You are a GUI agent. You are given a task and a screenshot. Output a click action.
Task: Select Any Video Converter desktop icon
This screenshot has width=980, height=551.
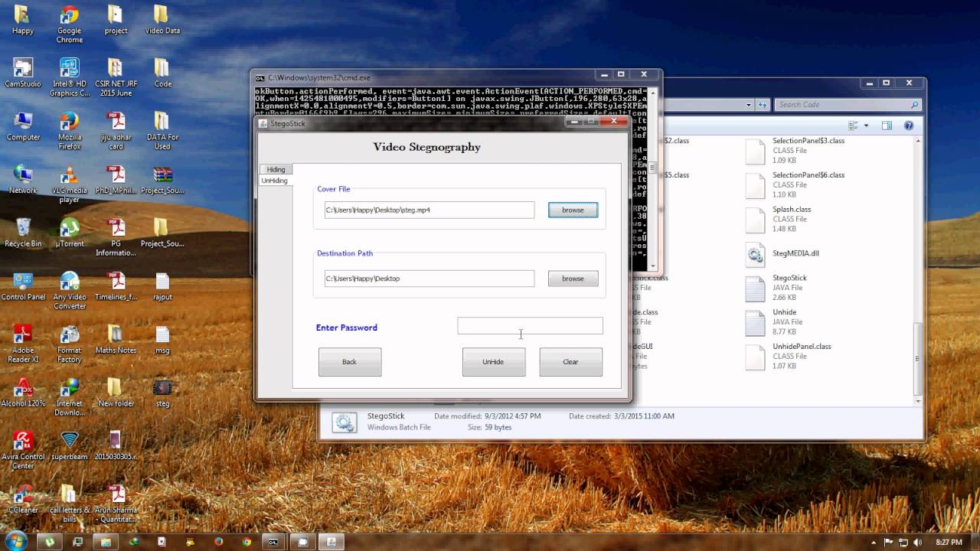coord(70,290)
